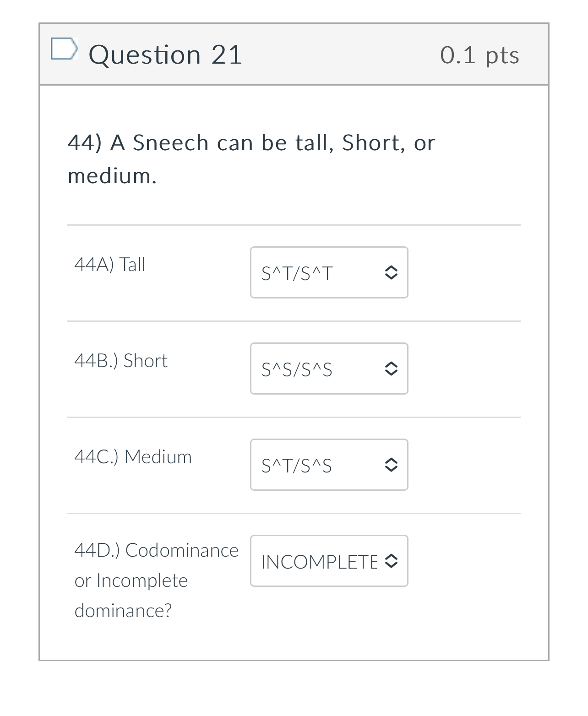Flag Question 21 with the bookmark icon
Image resolution: width=588 pixels, height=716 pixels.
[64, 49]
